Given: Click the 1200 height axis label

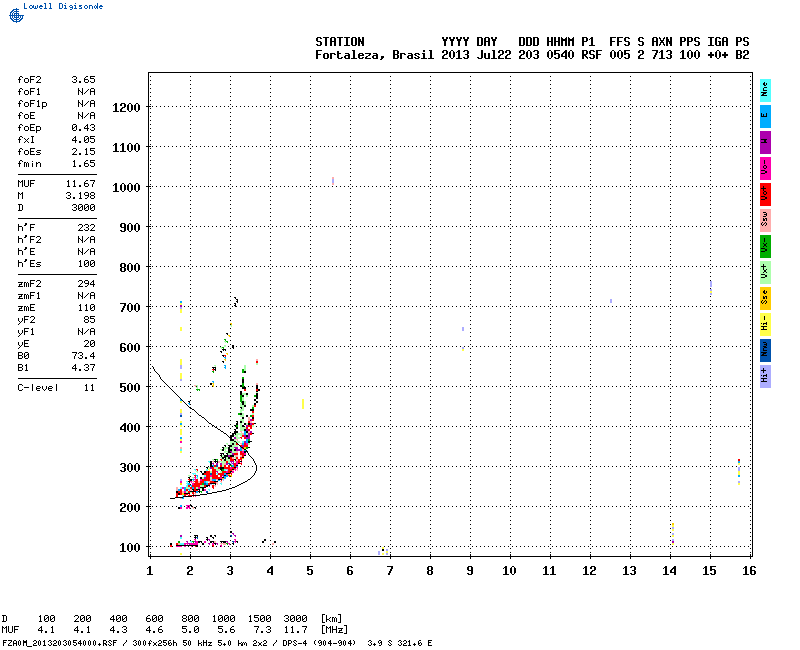Looking at the screenshot, I should [126, 108].
